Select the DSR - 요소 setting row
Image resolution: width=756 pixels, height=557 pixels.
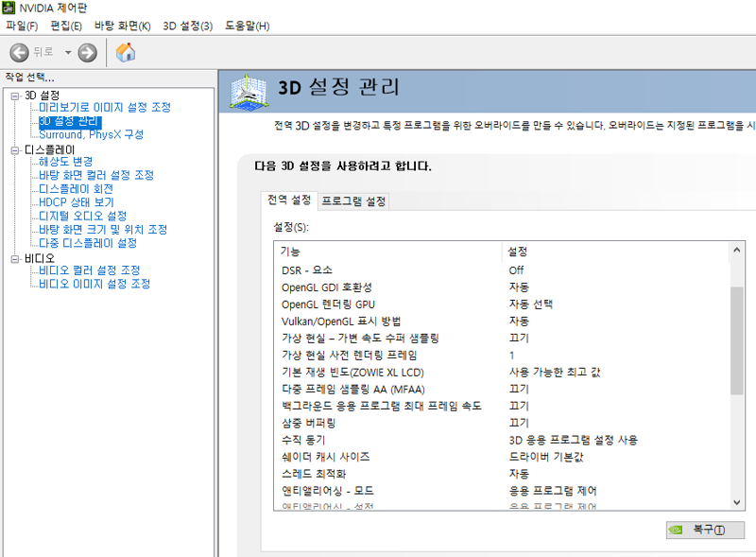502,270
